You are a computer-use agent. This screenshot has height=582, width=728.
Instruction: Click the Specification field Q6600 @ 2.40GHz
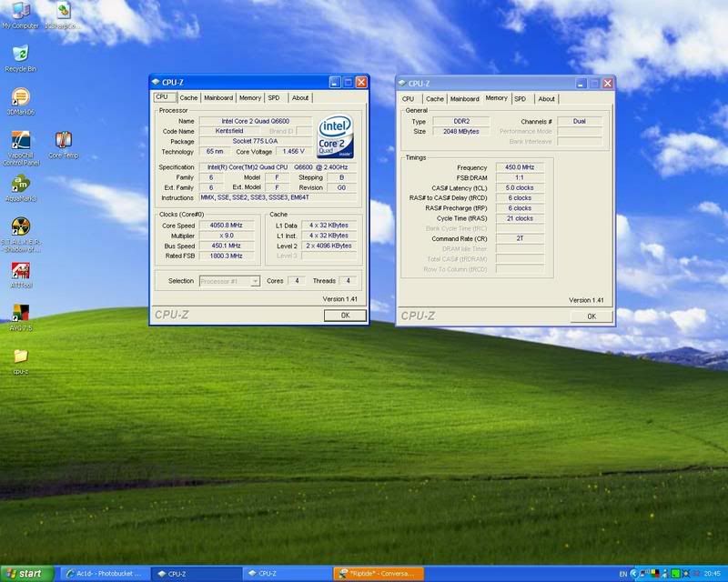278,167
